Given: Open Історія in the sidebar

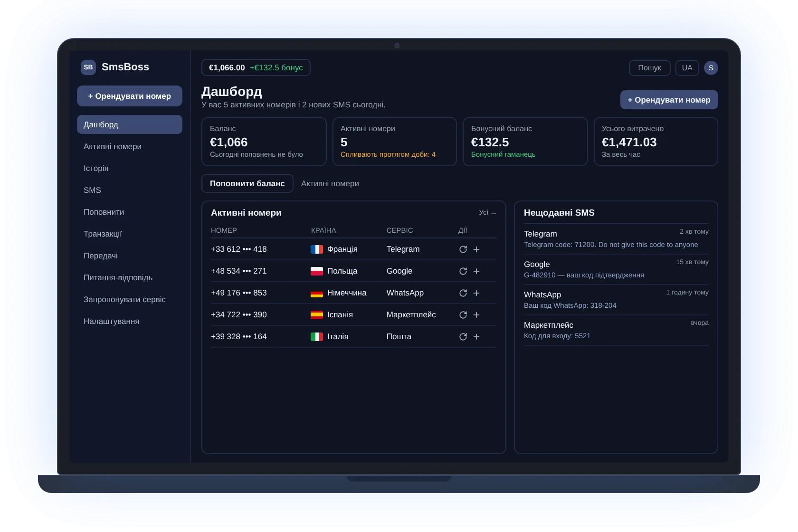Looking at the screenshot, I should point(130,168).
